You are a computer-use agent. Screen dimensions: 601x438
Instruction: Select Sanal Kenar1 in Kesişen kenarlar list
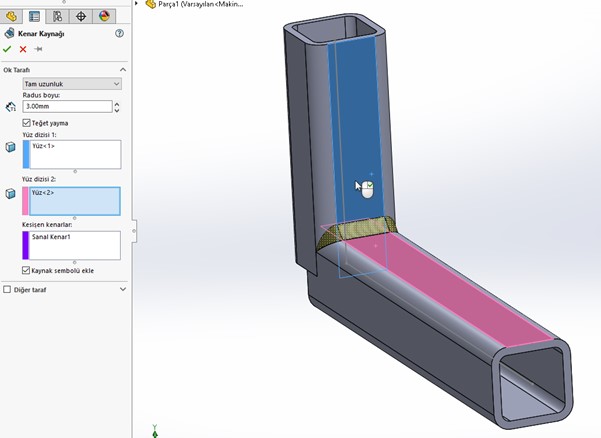(50, 239)
